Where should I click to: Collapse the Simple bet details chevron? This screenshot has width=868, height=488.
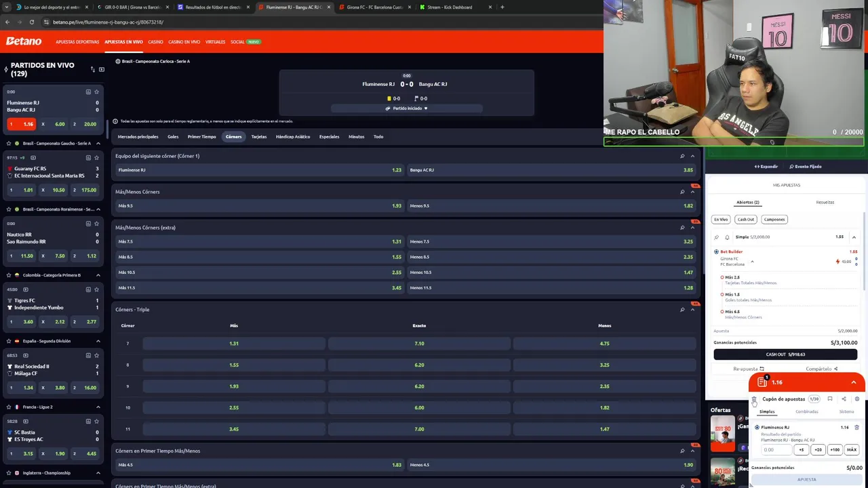tap(854, 237)
